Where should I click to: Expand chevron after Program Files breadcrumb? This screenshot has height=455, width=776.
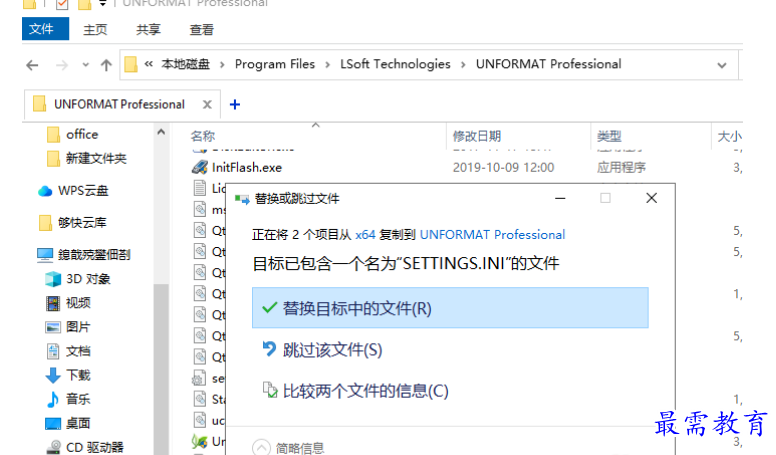coord(327,65)
